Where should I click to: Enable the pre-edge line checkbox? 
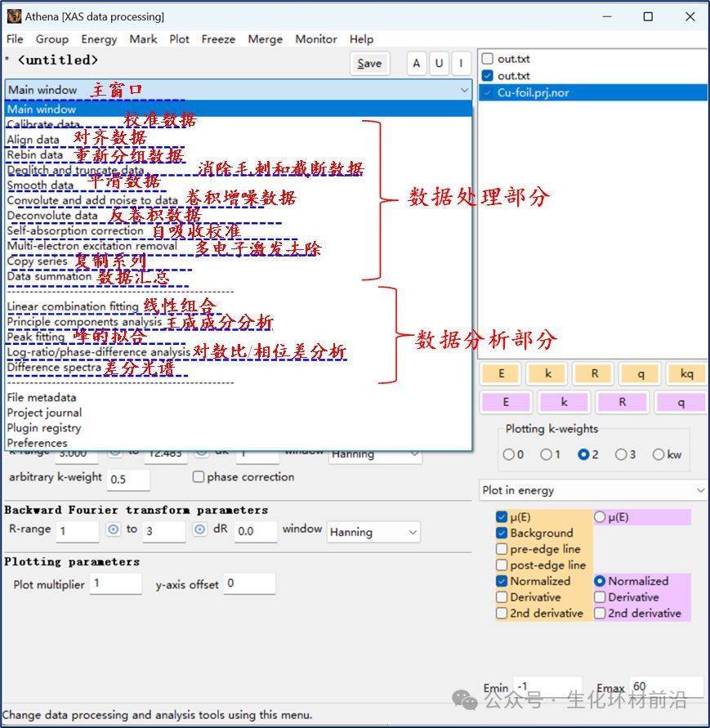click(502, 549)
